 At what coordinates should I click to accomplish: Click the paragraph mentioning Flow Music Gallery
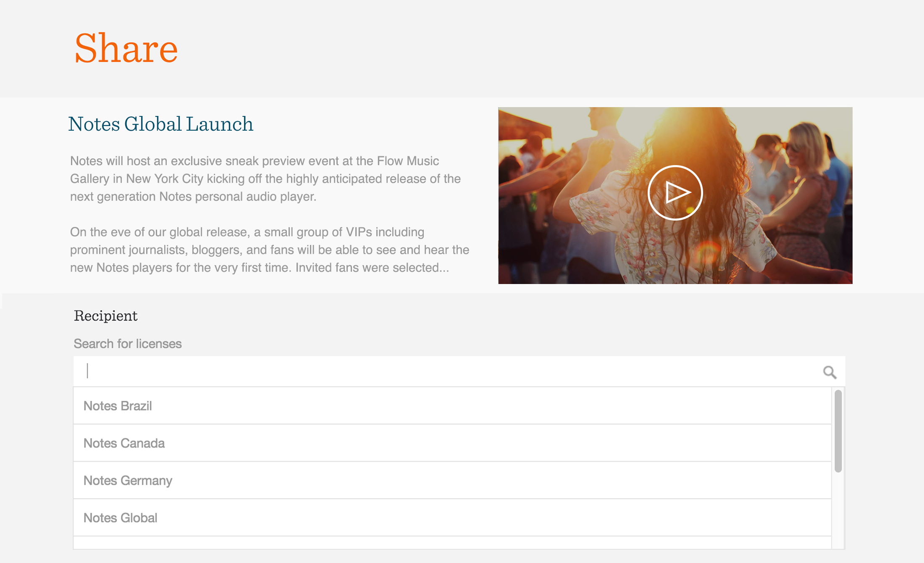265,179
